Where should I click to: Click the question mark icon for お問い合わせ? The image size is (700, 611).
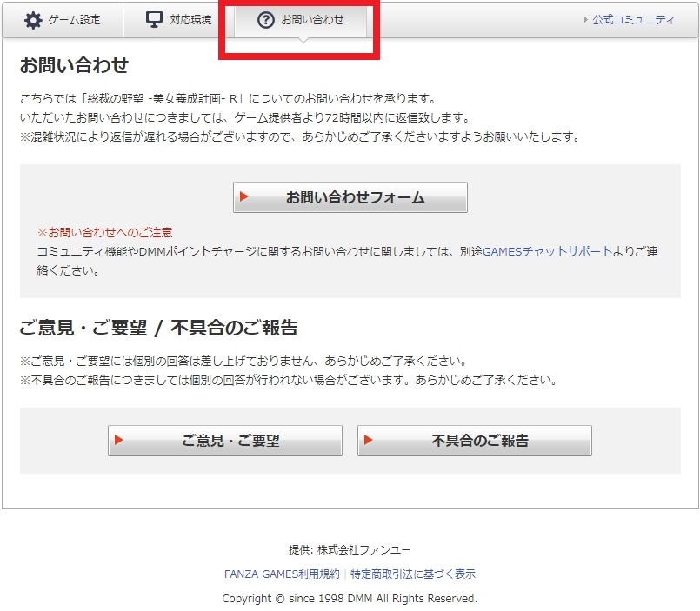coord(265,20)
